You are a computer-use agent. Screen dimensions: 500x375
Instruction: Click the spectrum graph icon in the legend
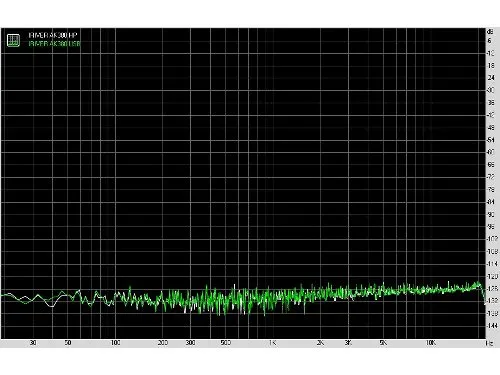13,40
